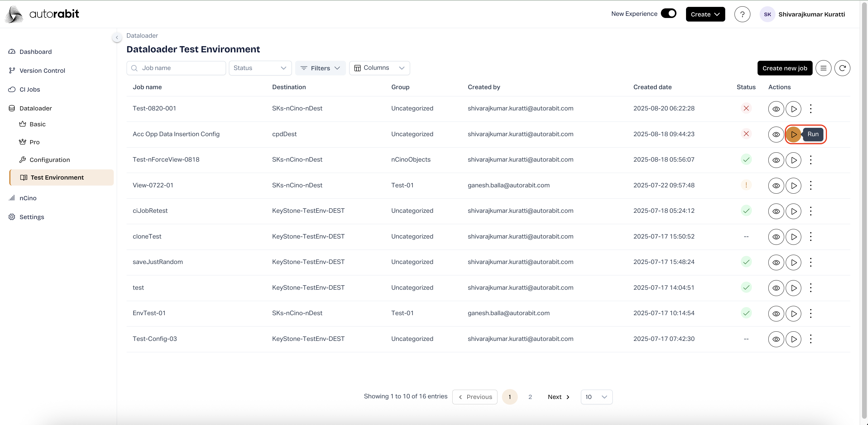The image size is (868, 425).
Task: Click the Create new job button
Action: pos(784,68)
